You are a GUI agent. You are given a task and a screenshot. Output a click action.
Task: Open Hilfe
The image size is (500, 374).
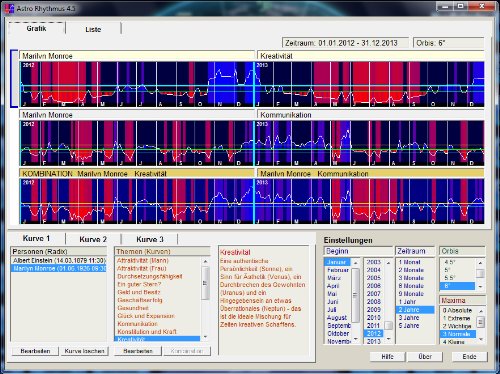point(387,357)
